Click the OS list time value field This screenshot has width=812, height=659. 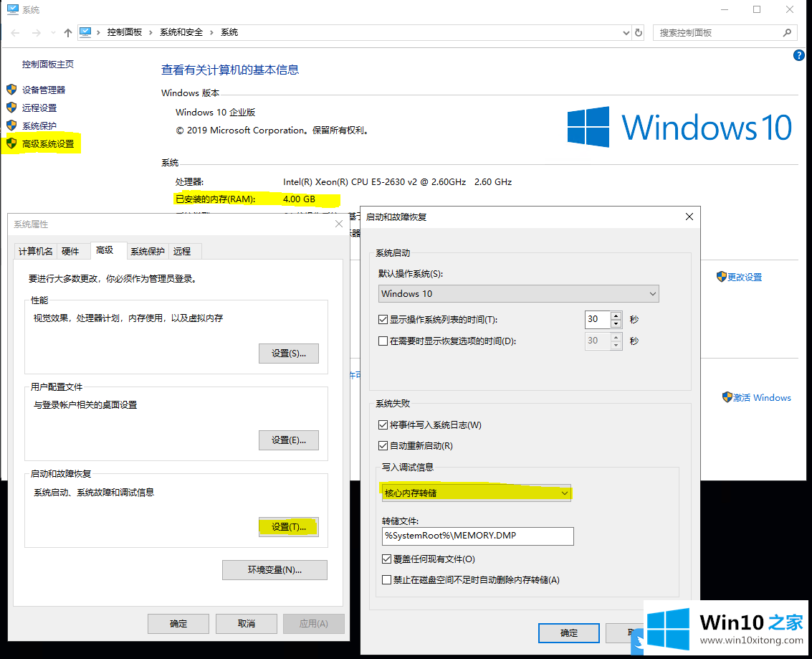[598, 319]
